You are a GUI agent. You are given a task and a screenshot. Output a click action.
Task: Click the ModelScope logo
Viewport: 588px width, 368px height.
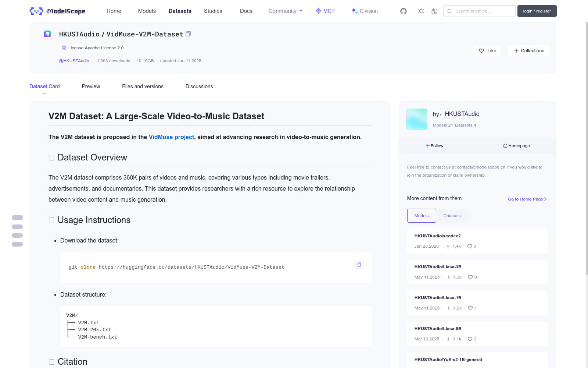pos(57,11)
